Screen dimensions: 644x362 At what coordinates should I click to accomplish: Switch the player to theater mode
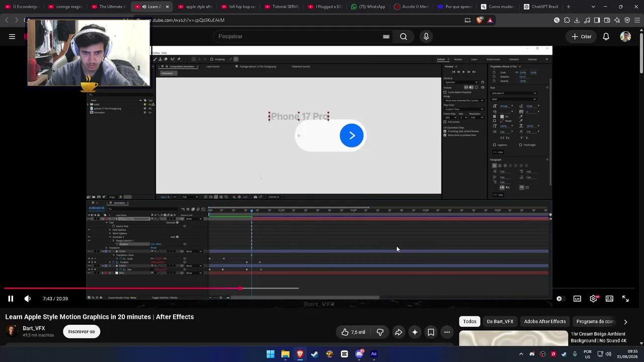(609, 299)
